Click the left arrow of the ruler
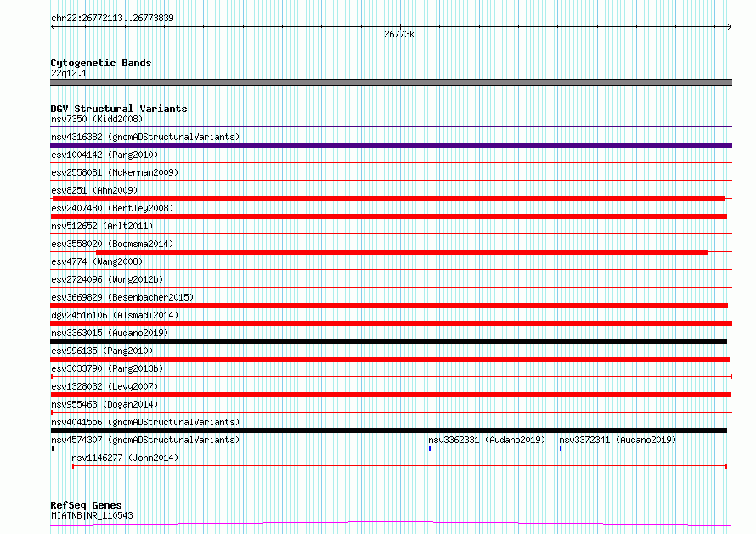This screenshot has height=534, width=756. point(53,26)
